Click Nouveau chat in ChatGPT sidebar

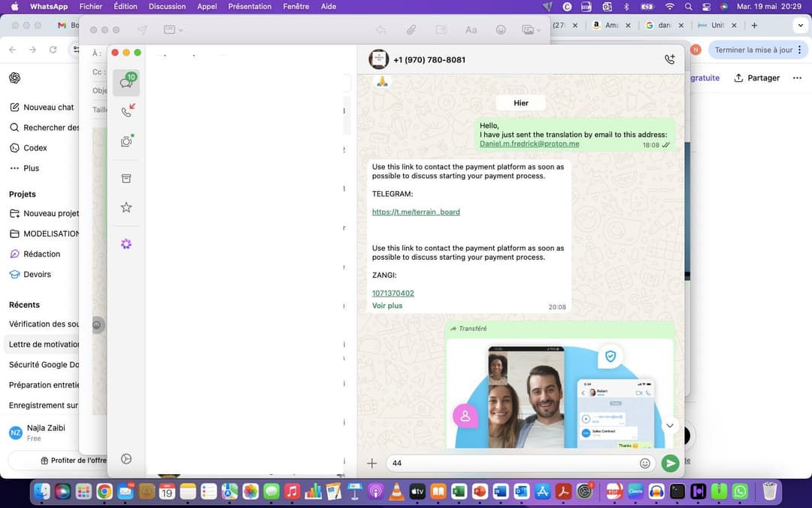[x=42, y=108]
